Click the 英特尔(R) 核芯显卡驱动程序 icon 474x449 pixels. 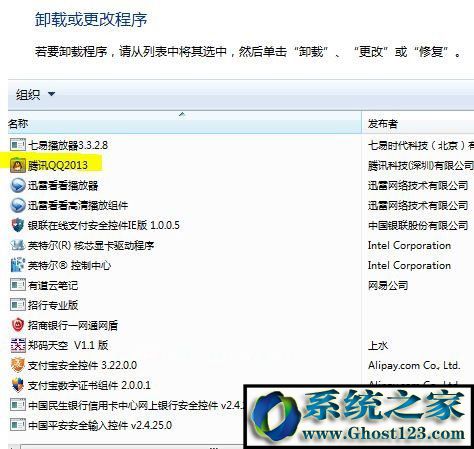coord(18,245)
